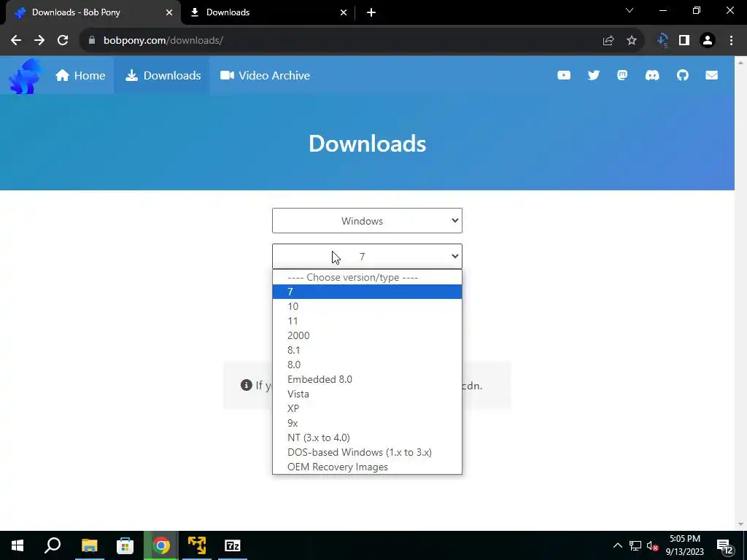747x560 pixels.
Task: Open 7-Zip from the taskbar
Action: point(233,545)
